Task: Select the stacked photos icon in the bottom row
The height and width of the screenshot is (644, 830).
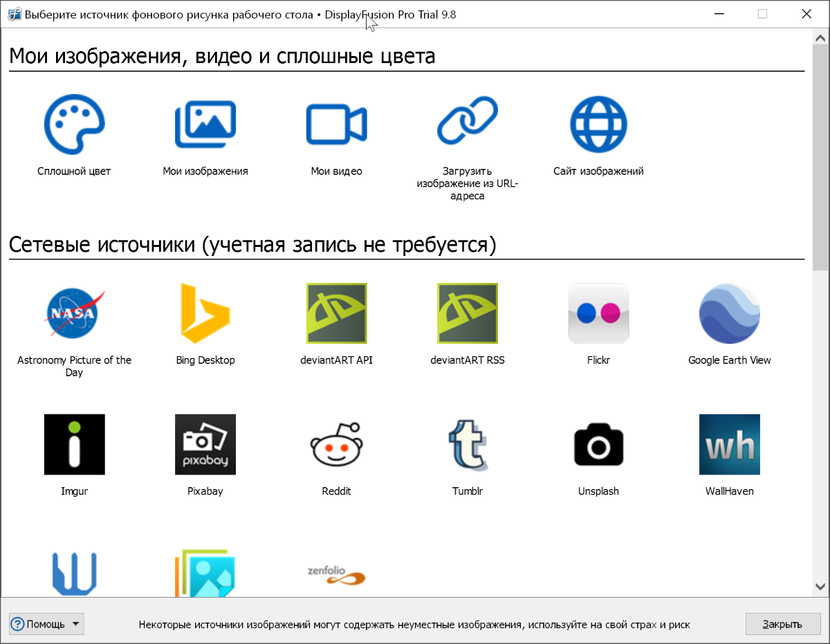Action: tap(205, 573)
